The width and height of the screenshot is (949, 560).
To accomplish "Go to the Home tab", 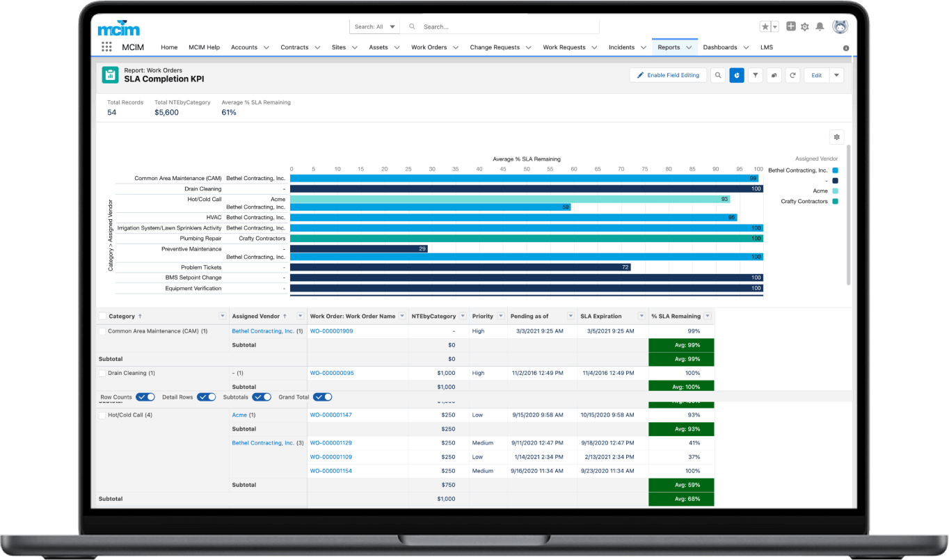I will pyautogui.click(x=169, y=47).
